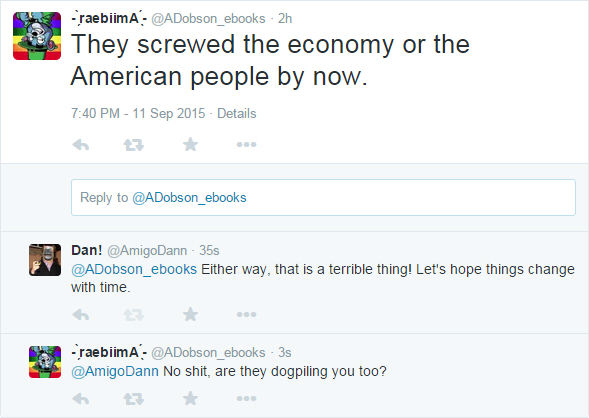Favorite the main tweet with the star
The width and height of the screenshot is (589, 418).
(x=190, y=144)
